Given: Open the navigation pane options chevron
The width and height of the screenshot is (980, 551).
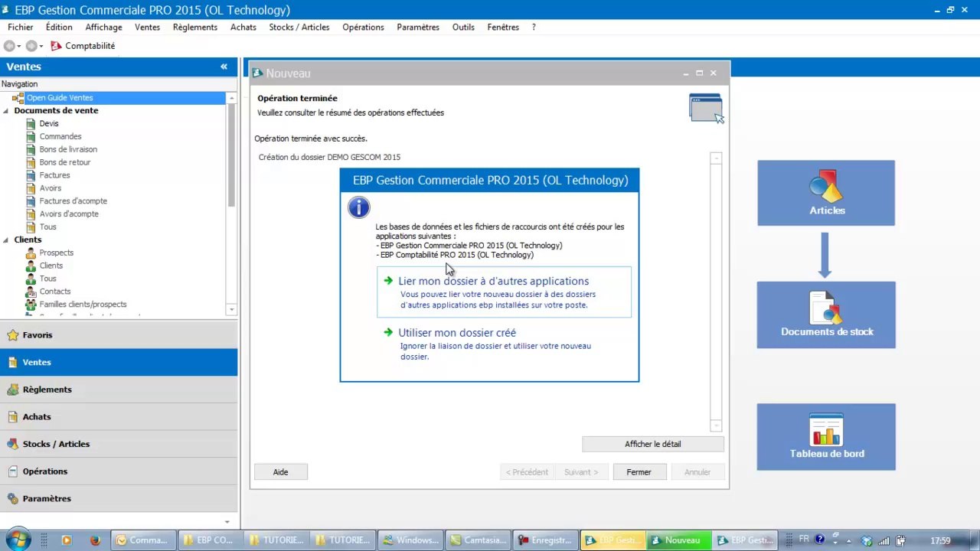Looking at the screenshot, I should (x=227, y=522).
